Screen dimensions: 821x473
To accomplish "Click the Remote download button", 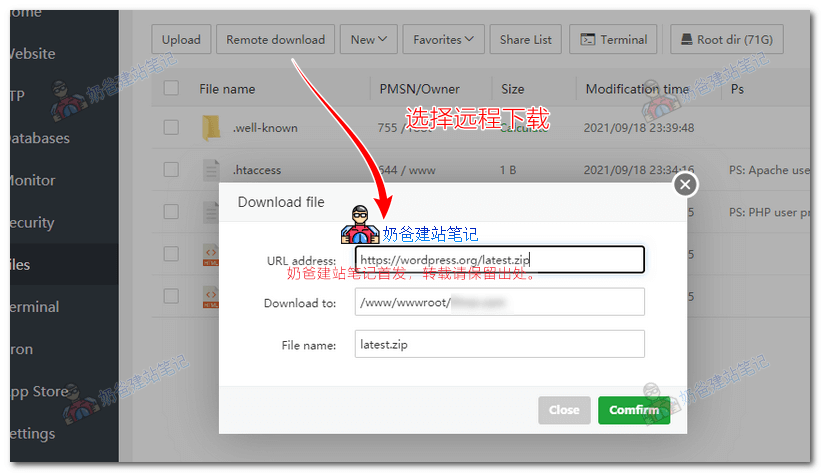I will pyautogui.click(x=275, y=40).
